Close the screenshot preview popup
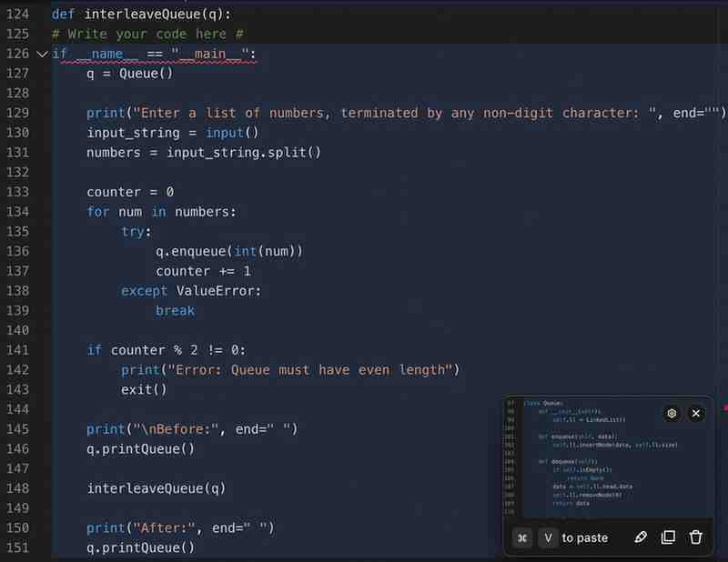This screenshot has height=562, width=728. [x=696, y=413]
